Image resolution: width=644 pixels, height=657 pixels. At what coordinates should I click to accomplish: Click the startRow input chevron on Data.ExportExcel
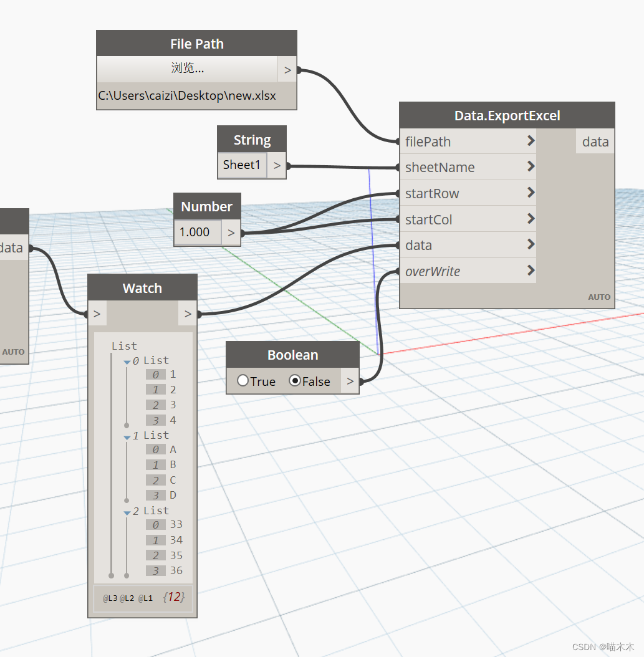click(531, 193)
